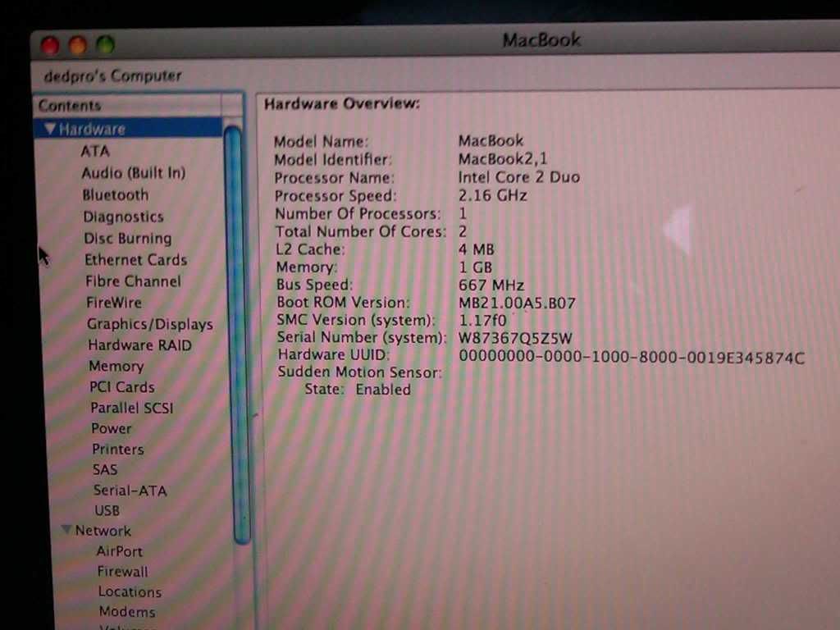The width and height of the screenshot is (840, 630).
Task: Collapse the Hardware disclosure triangle
Action: pyautogui.click(x=50, y=129)
